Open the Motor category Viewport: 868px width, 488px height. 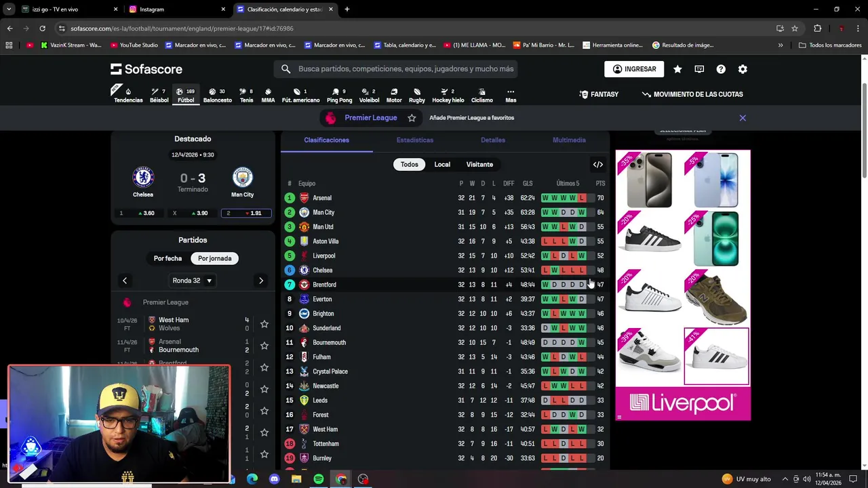pyautogui.click(x=394, y=96)
